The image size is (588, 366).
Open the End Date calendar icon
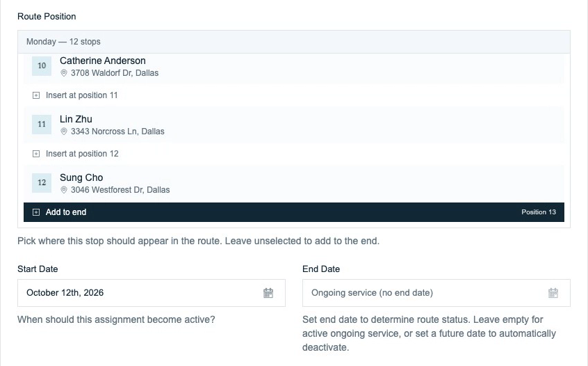pyautogui.click(x=553, y=293)
